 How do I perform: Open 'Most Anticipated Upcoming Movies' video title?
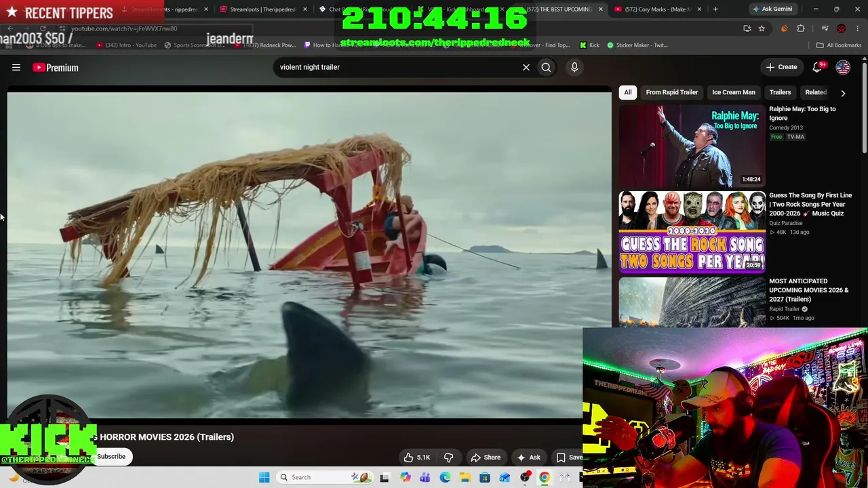(x=808, y=290)
